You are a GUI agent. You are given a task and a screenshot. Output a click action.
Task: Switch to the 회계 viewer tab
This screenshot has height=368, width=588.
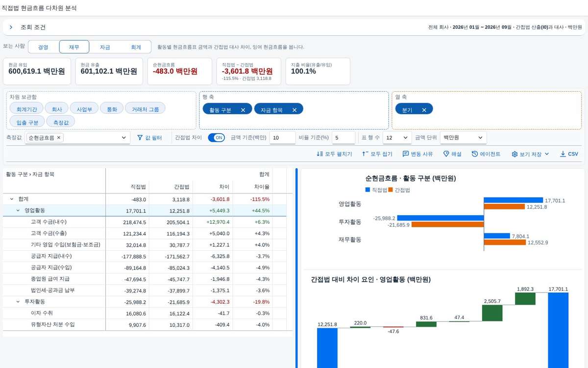136,47
